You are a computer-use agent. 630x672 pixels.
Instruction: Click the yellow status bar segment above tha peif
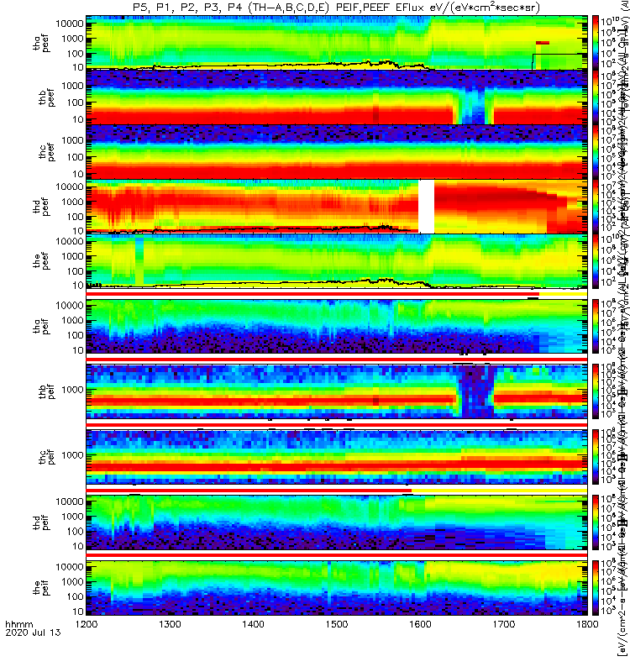[563, 295]
